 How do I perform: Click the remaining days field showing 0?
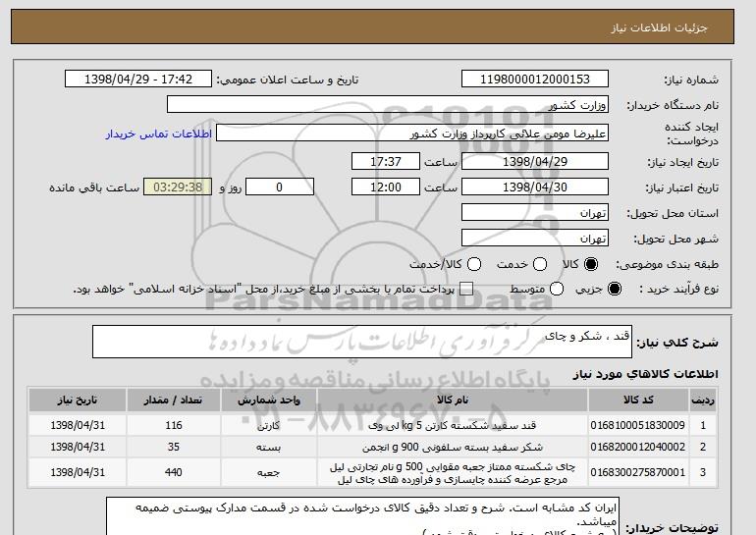[x=280, y=187]
